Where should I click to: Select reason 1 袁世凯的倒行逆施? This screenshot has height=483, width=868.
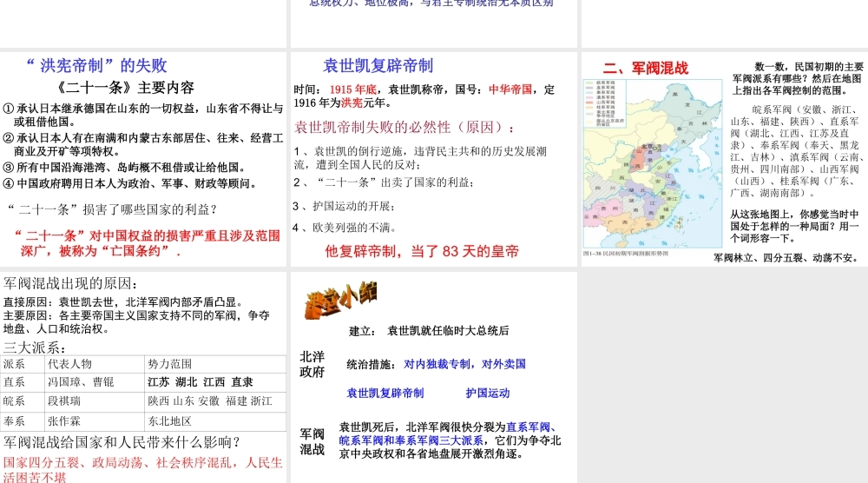tap(421, 158)
